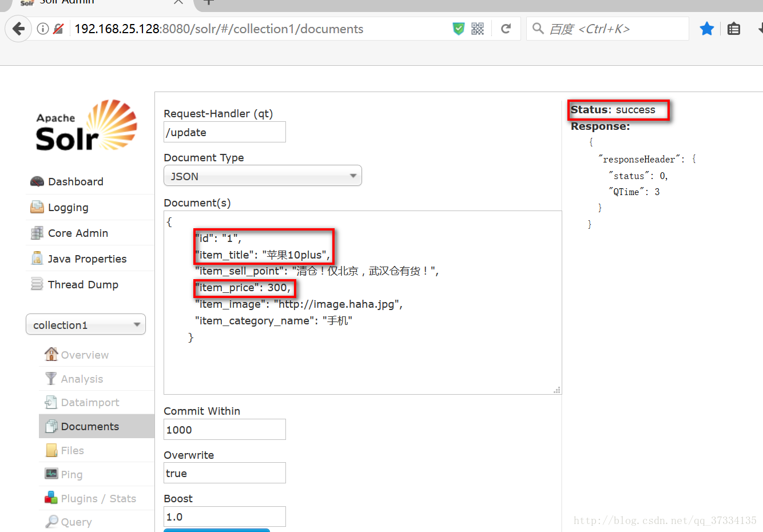Image resolution: width=763 pixels, height=532 pixels.
Task: Click the Query magnifier icon
Action: [51, 522]
